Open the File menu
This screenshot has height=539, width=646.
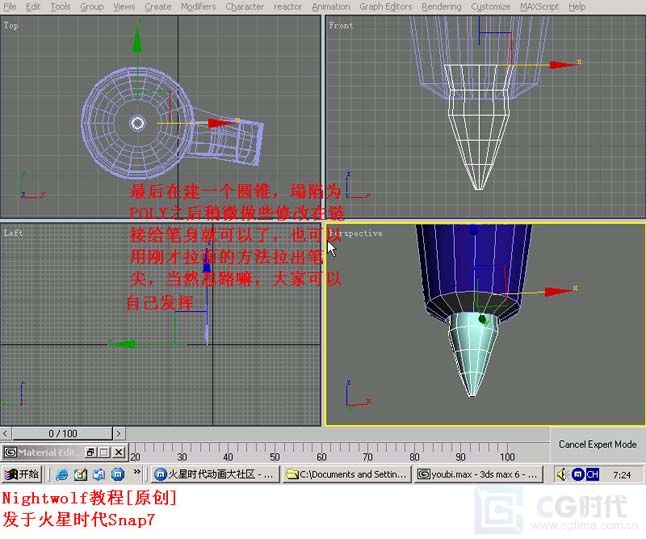point(9,7)
